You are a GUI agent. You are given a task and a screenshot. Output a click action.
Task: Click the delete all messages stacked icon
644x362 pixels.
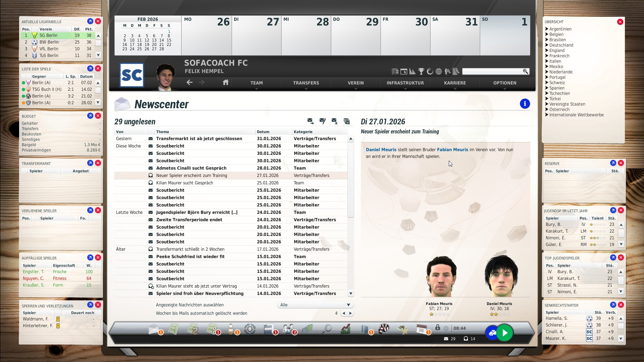[x=347, y=121]
